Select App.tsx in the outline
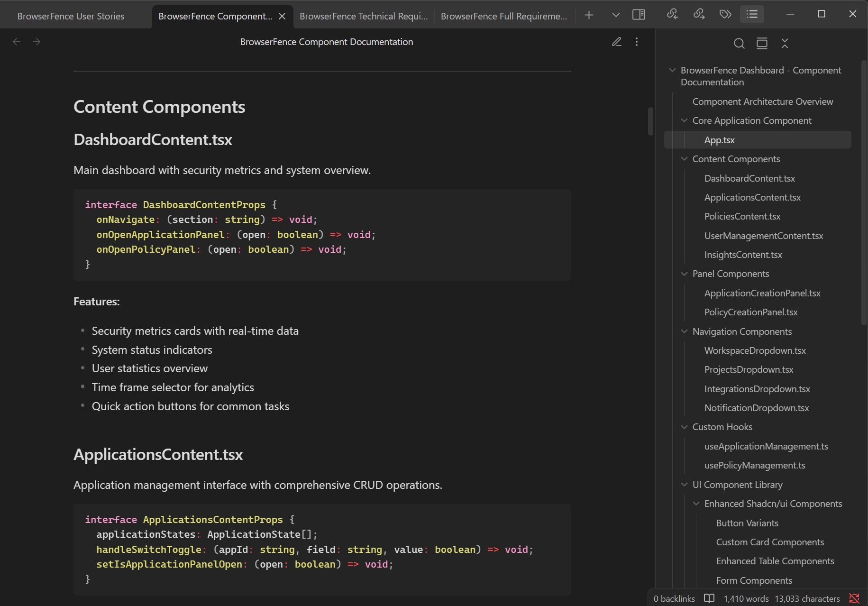The height and width of the screenshot is (606, 868). (x=719, y=139)
